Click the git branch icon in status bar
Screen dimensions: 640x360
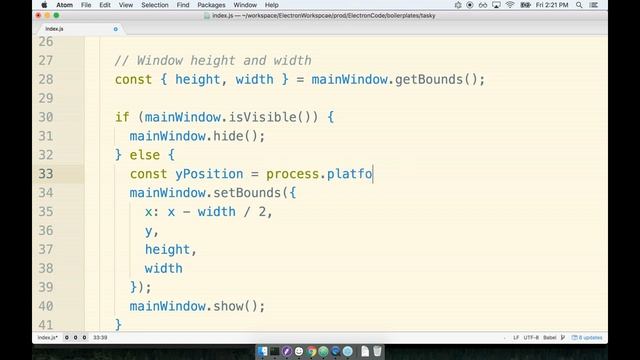(x=563, y=338)
